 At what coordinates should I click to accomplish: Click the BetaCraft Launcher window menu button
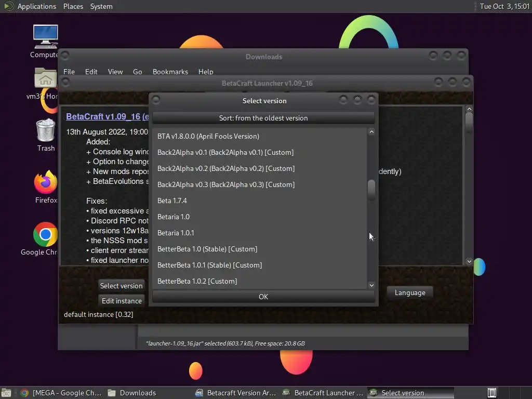tap(65, 82)
